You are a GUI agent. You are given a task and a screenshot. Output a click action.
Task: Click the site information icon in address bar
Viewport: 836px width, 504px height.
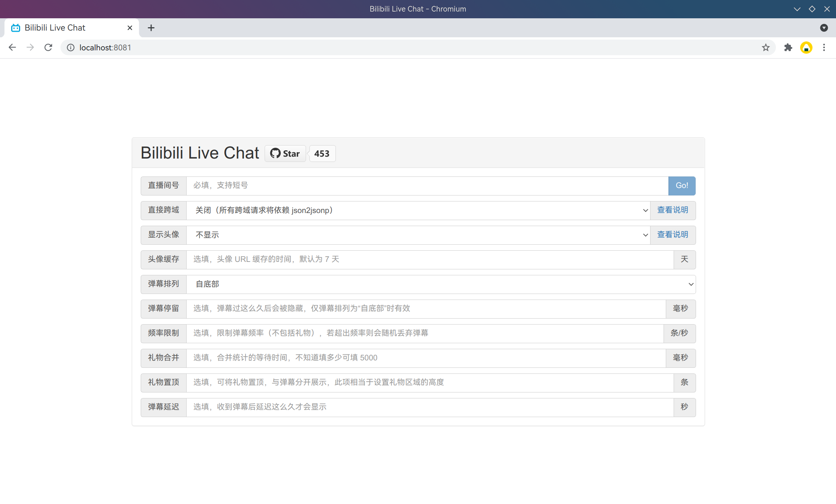pos(71,47)
